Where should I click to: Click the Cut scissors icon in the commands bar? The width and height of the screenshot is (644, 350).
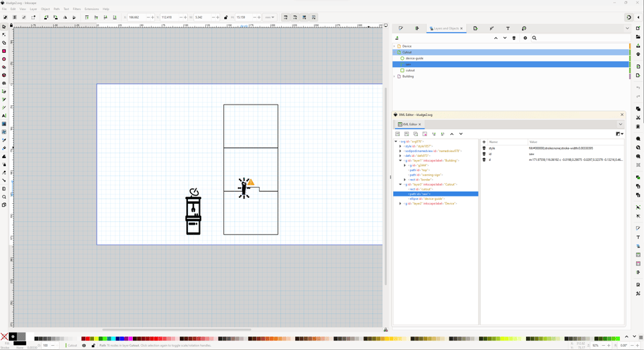pyautogui.click(x=638, y=117)
